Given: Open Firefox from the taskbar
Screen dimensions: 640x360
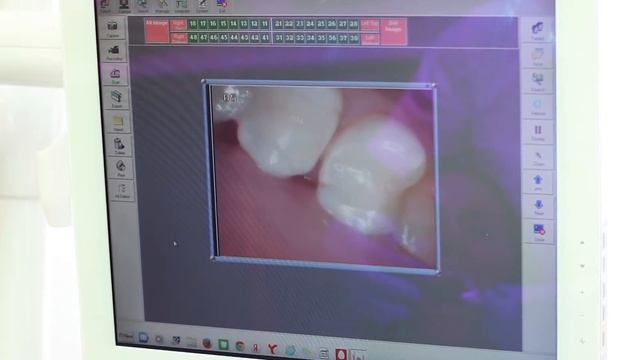Looking at the screenshot, I should click(207, 343).
